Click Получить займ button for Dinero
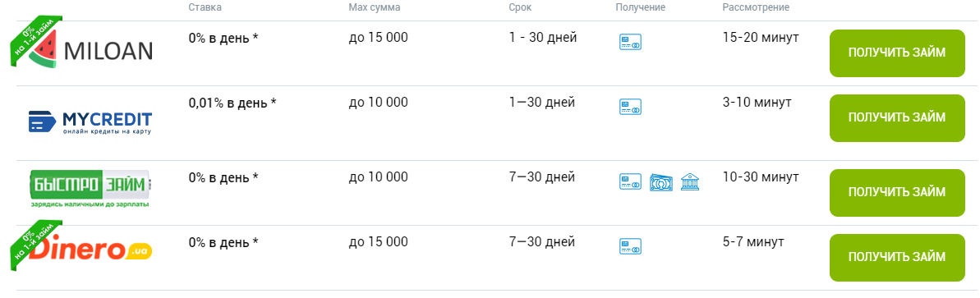Viewport: 980px width, 298px height. [x=897, y=258]
